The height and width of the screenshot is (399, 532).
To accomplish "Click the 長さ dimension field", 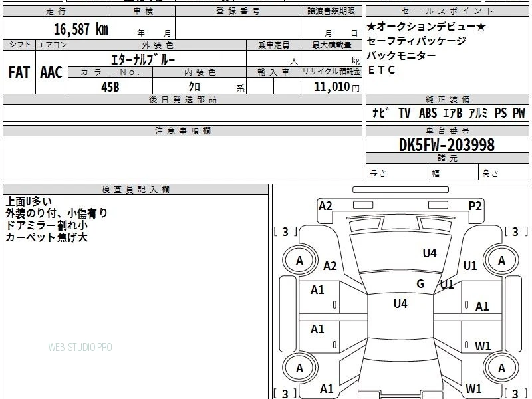I will (397, 173).
